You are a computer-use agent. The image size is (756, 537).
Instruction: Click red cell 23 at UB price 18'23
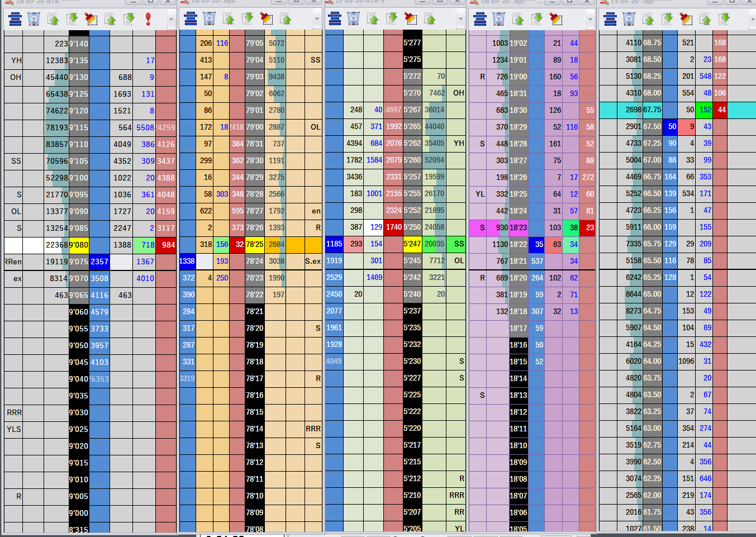click(x=587, y=227)
